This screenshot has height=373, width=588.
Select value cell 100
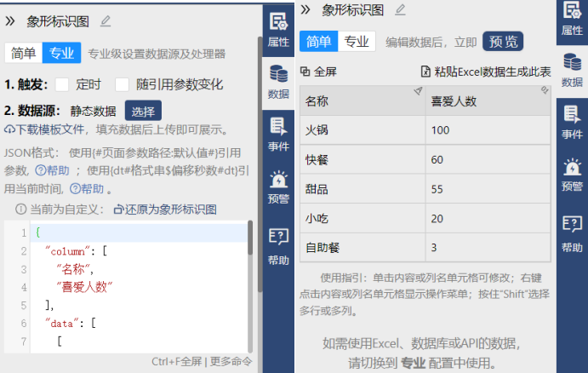[488, 129]
